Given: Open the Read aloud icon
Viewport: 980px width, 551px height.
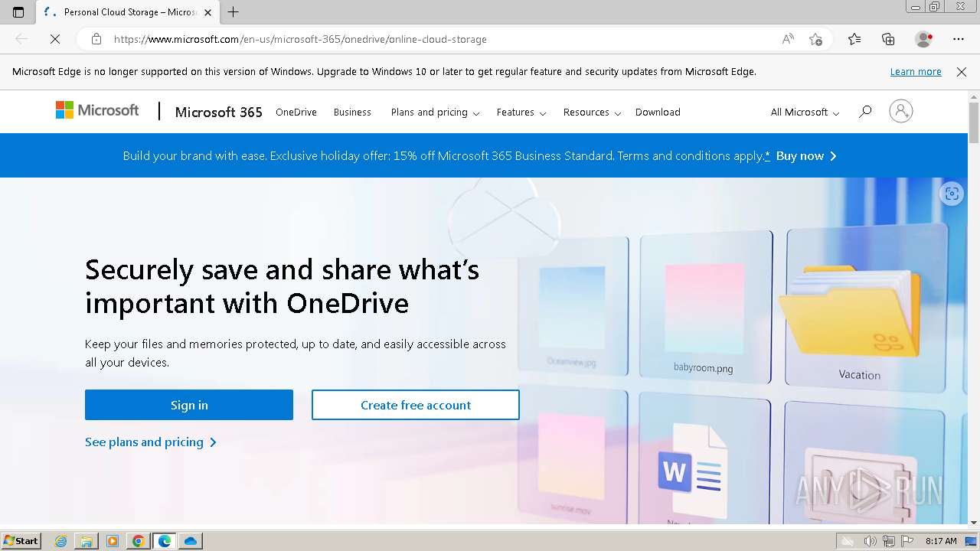Looking at the screenshot, I should pos(788,39).
